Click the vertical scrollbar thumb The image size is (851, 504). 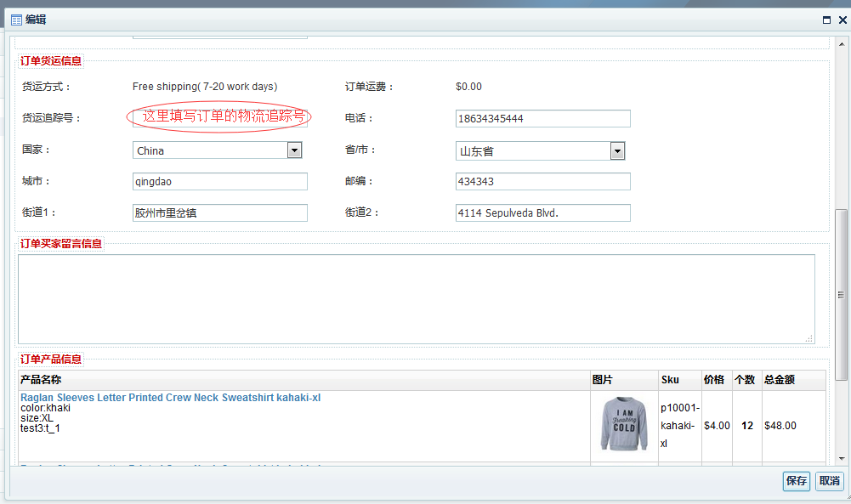point(842,295)
